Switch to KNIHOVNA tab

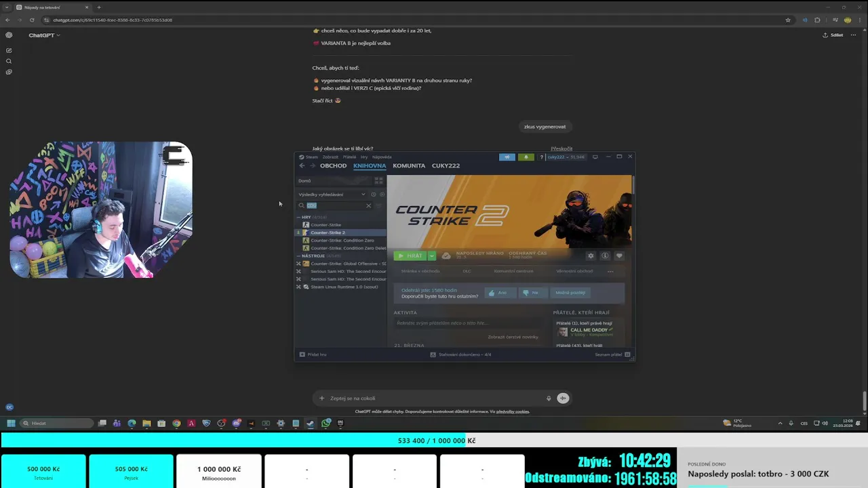[370, 165]
